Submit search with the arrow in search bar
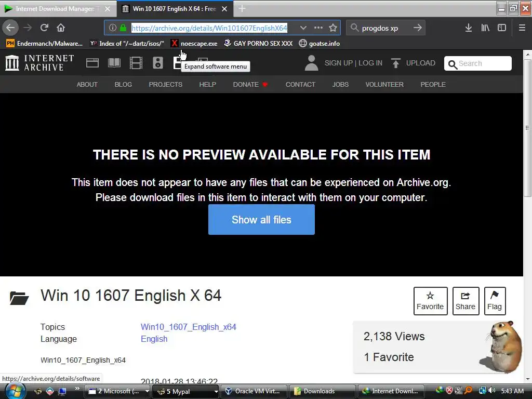The height and width of the screenshot is (399, 532). tap(418, 28)
